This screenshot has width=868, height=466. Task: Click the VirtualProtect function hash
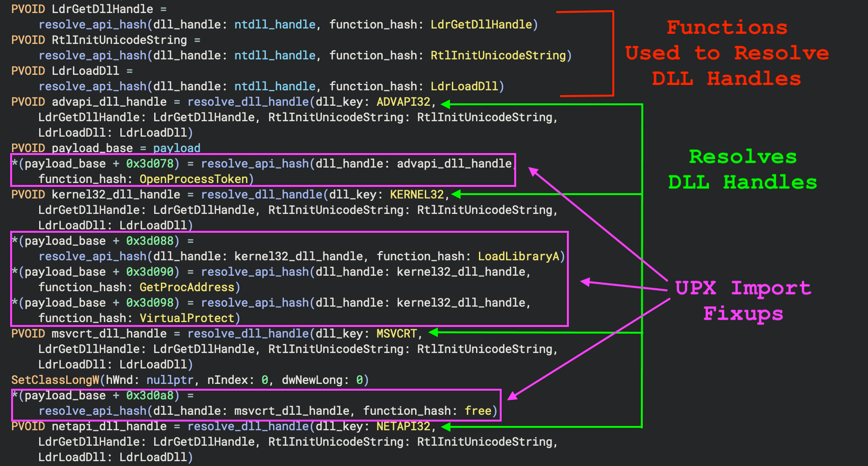pyautogui.click(x=187, y=318)
